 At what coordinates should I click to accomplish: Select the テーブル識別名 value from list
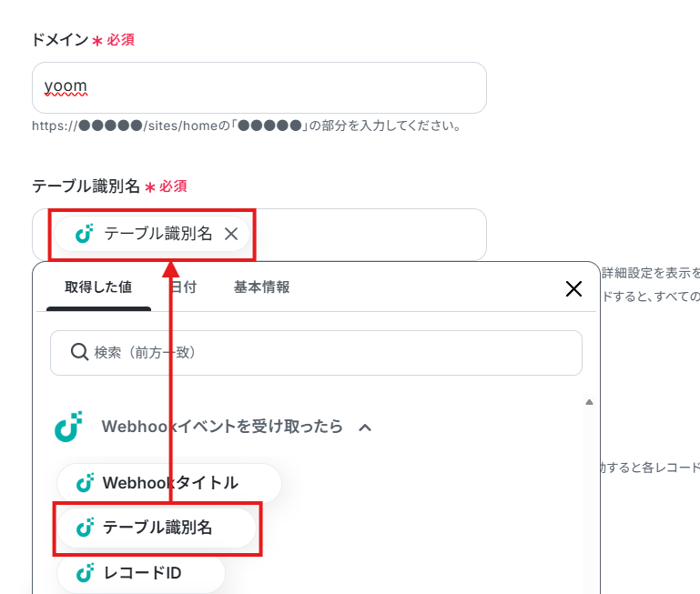pyautogui.click(x=157, y=528)
